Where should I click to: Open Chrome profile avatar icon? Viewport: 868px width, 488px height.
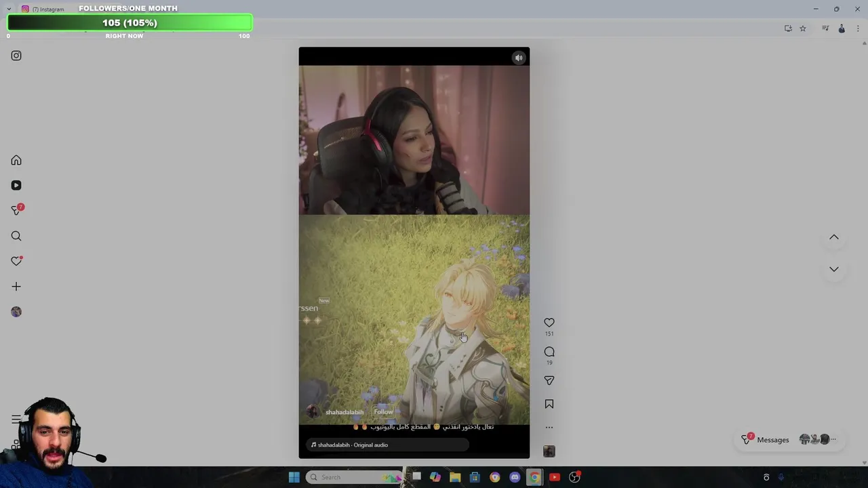tap(842, 28)
